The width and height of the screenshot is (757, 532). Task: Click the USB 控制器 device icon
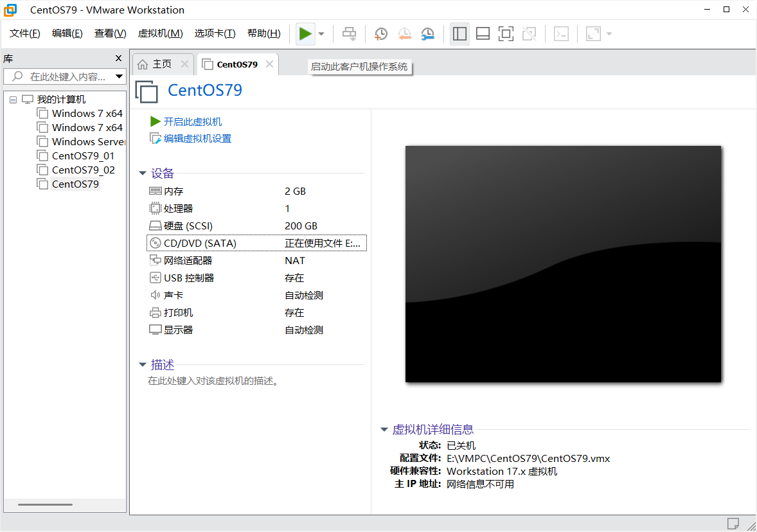pyautogui.click(x=155, y=278)
